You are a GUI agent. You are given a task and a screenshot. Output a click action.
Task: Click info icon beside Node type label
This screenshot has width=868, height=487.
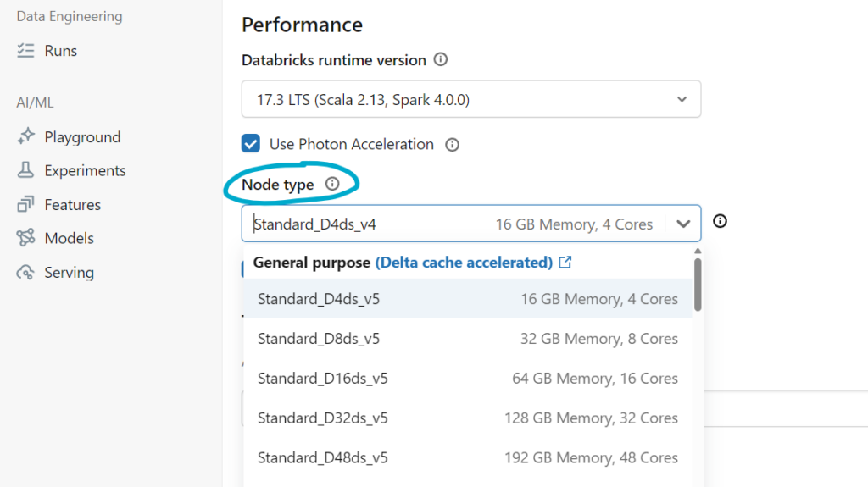tap(332, 184)
